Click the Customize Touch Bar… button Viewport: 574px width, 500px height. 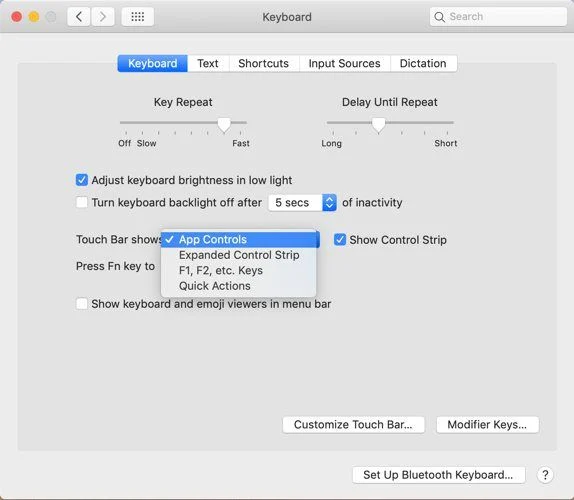353,425
